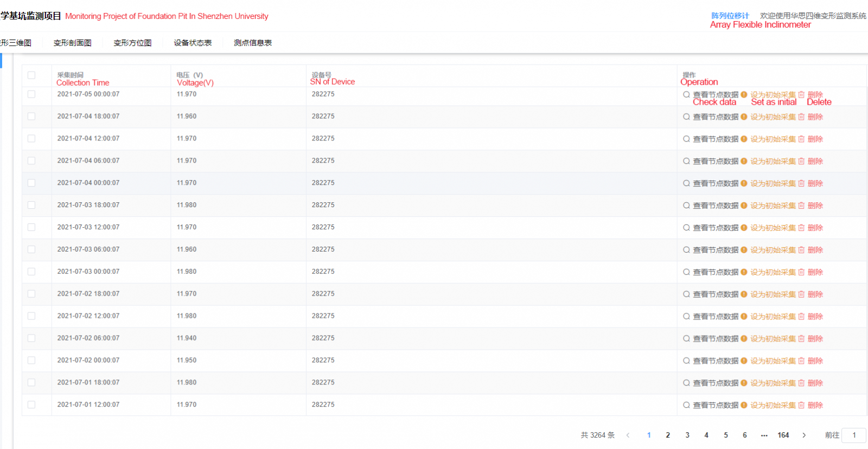The image size is (868, 449).
Task: Click trash icon in 2021-07-03 12:00:07 row
Action: [x=801, y=228]
